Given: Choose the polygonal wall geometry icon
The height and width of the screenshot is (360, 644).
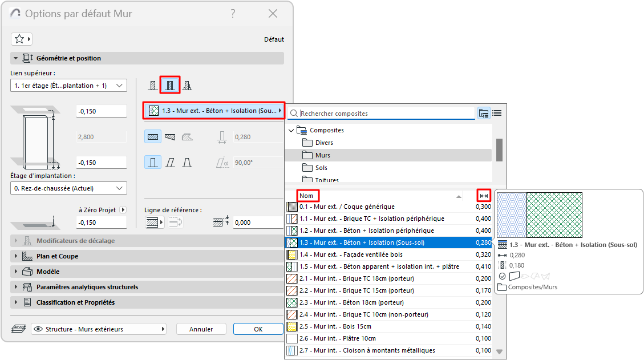Looking at the screenshot, I should pyautogui.click(x=187, y=137).
